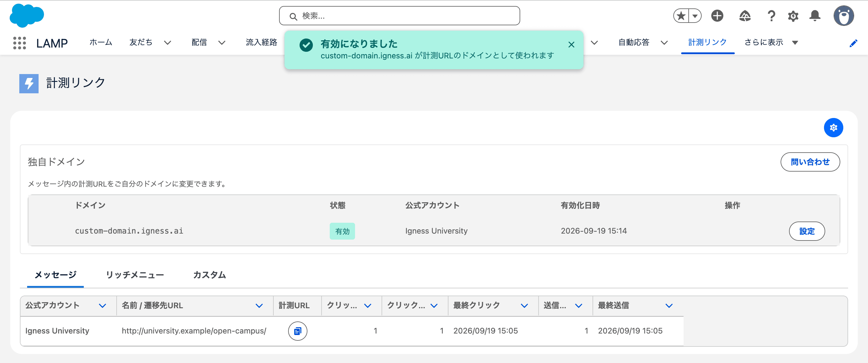Click the LAMP app name
This screenshot has height=363, width=868.
coord(52,43)
